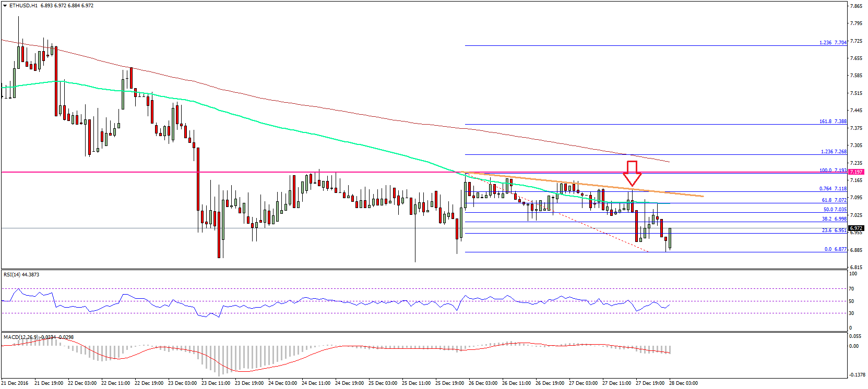Click the 24 Dec 11:00 time label
Image resolution: width=868 pixels, height=389 pixels.
tap(316, 383)
